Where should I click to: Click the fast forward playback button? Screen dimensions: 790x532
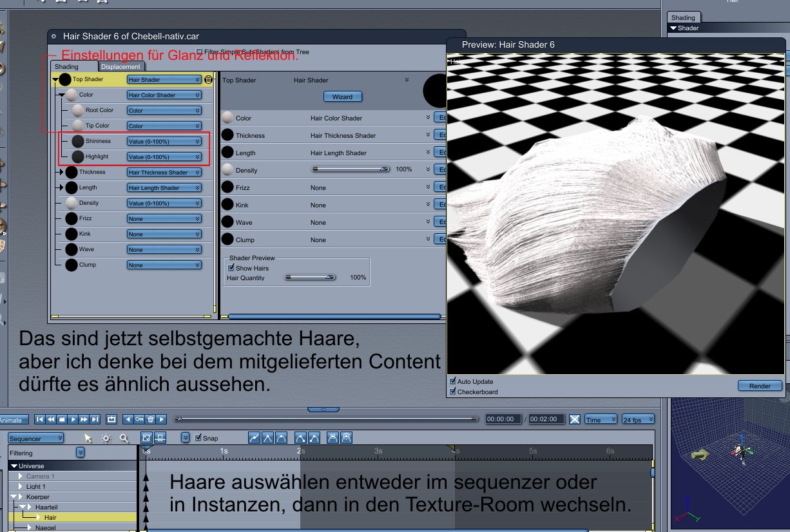[x=84, y=419]
